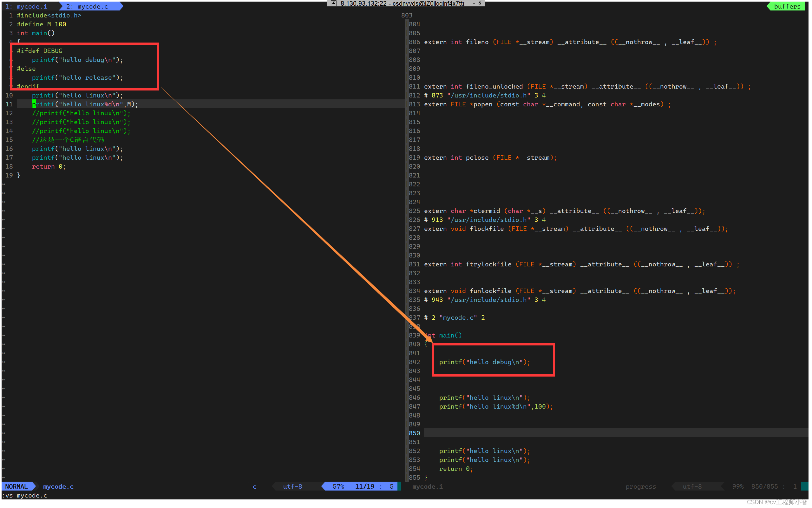Click the utf-8 encoding in the left status line

pyautogui.click(x=292, y=486)
